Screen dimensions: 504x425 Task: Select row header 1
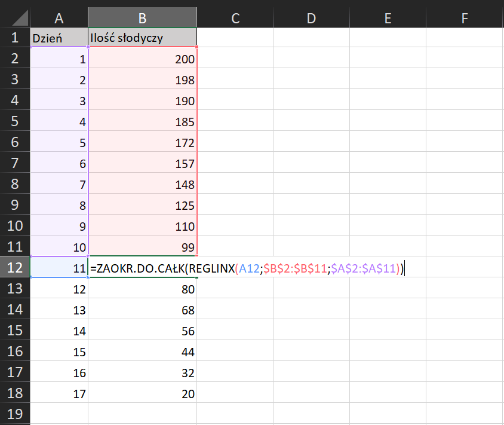(14, 37)
